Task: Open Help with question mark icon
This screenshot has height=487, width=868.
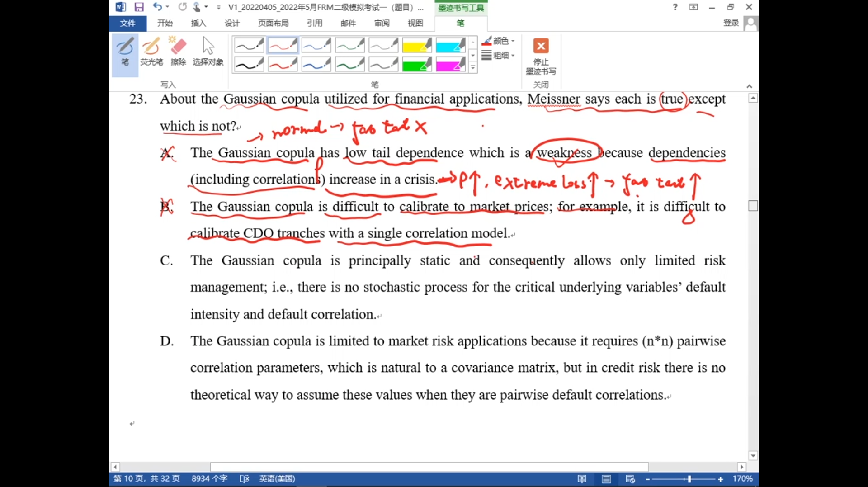Action: point(675,7)
